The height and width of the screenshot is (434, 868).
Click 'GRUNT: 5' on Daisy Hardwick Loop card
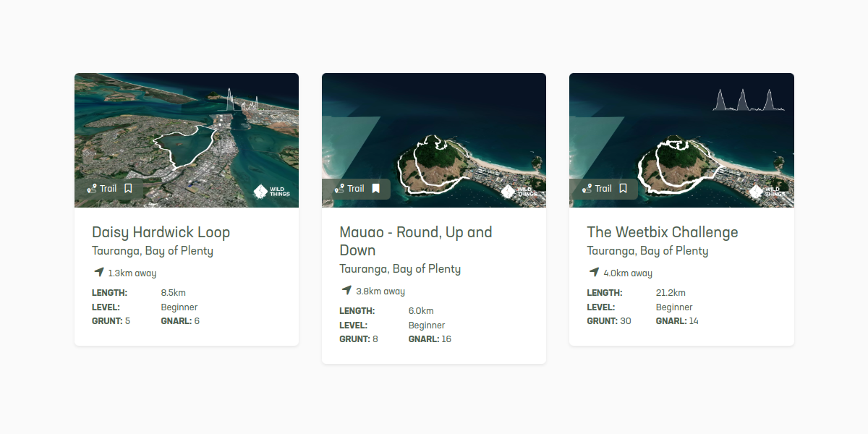(111, 321)
